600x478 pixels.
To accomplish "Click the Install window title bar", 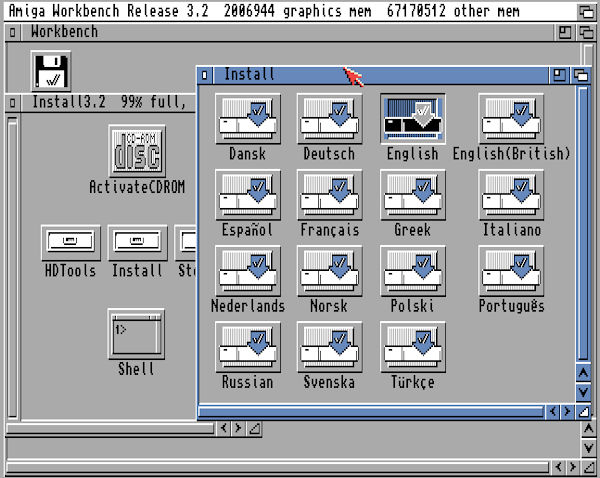I will [x=400, y=75].
